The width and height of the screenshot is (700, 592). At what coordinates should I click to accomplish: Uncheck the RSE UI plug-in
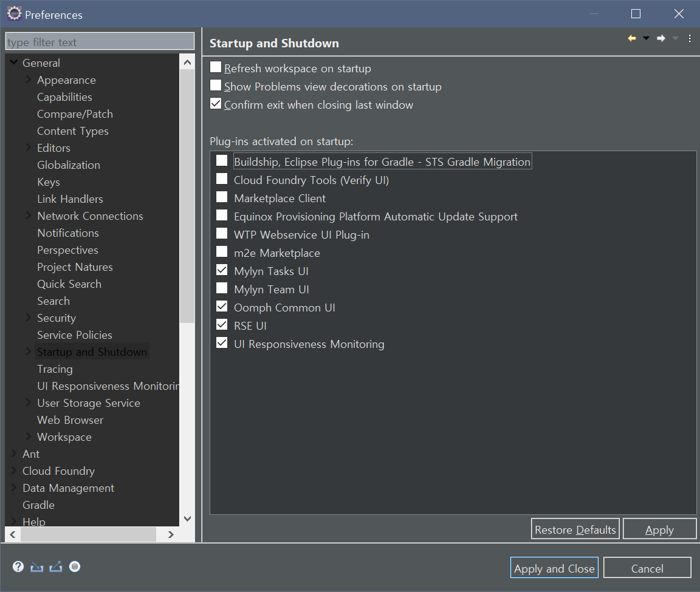[222, 325]
